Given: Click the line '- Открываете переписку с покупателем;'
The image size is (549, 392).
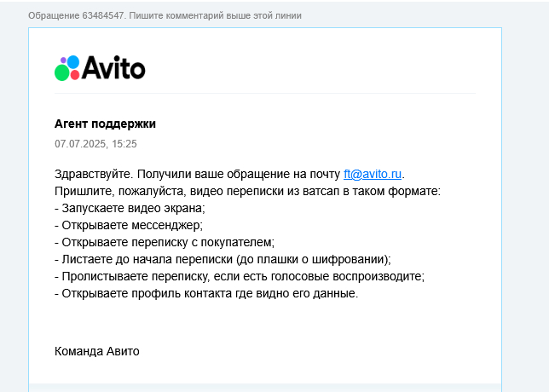Looking at the screenshot, I should 165,242.
